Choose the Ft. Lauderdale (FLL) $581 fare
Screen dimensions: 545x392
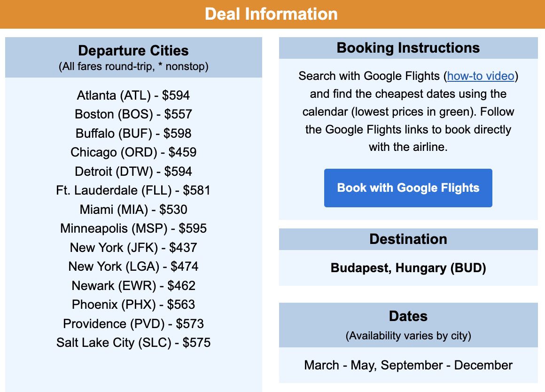[133, 190]
